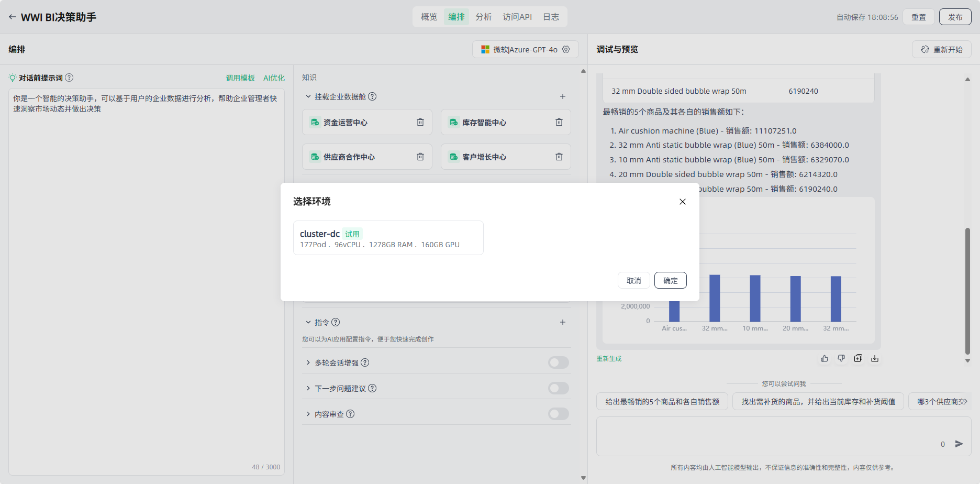The image size is (980, 484).
Task: Switch to the 概览 tab
Action: click(429, 17)
